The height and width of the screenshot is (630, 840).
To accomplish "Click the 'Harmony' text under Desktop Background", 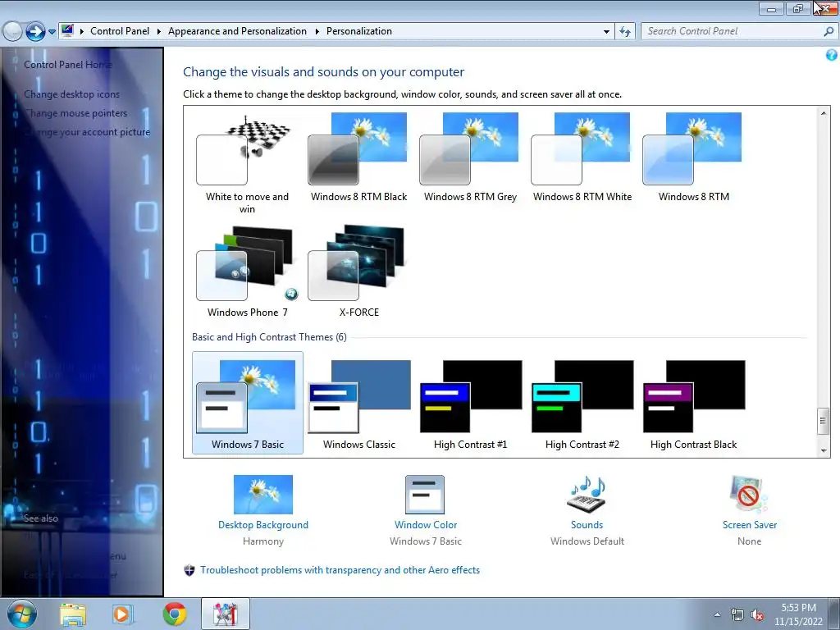I will 263,541.
